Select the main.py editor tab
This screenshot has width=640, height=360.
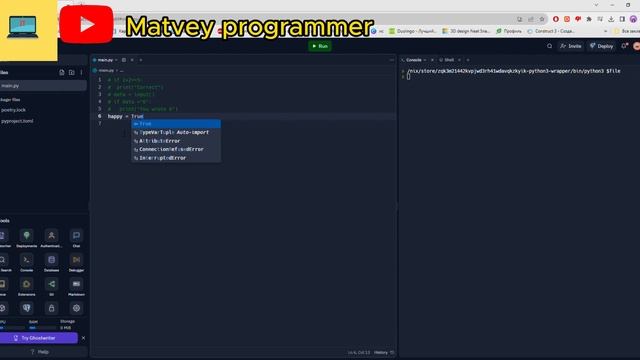[105, 60]
